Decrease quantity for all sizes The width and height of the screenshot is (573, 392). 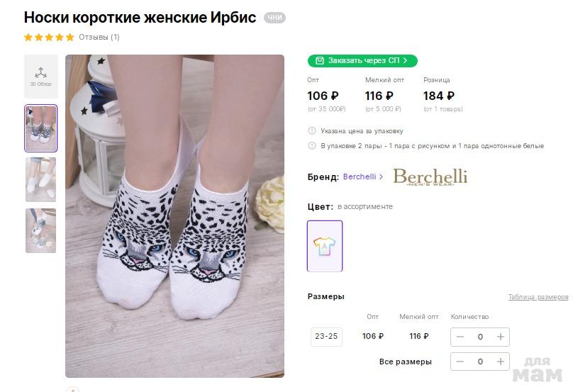[x=460, y=362]
